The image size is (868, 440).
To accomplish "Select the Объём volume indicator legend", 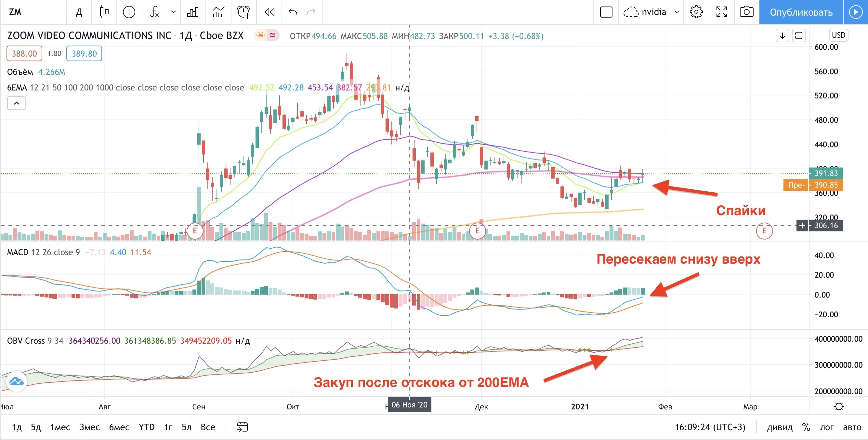I will (x=20, y=72).
